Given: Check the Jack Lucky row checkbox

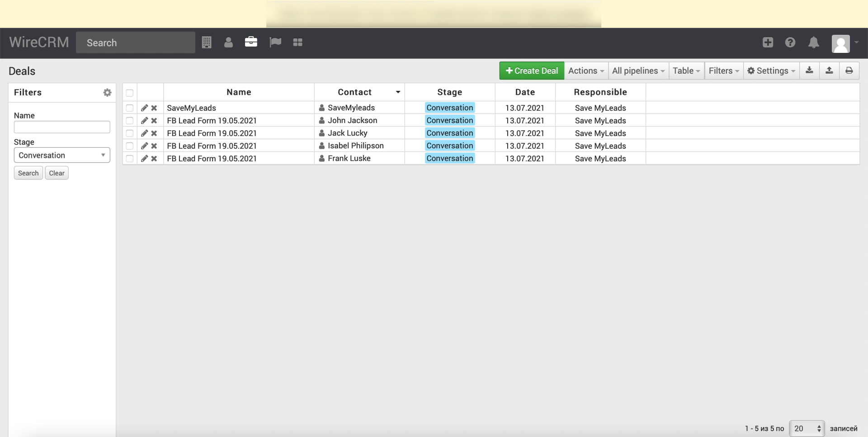Looking at the screenshot, I should click(x=130, y=133).
